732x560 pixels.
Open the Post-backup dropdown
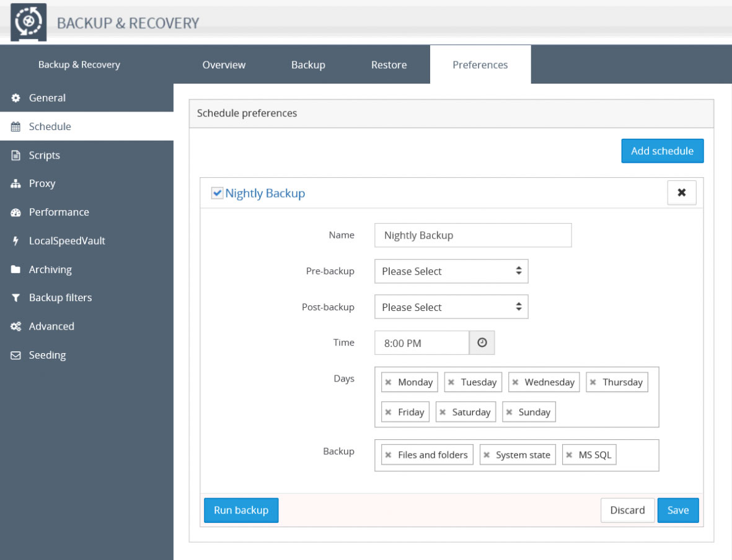[451, 307]
